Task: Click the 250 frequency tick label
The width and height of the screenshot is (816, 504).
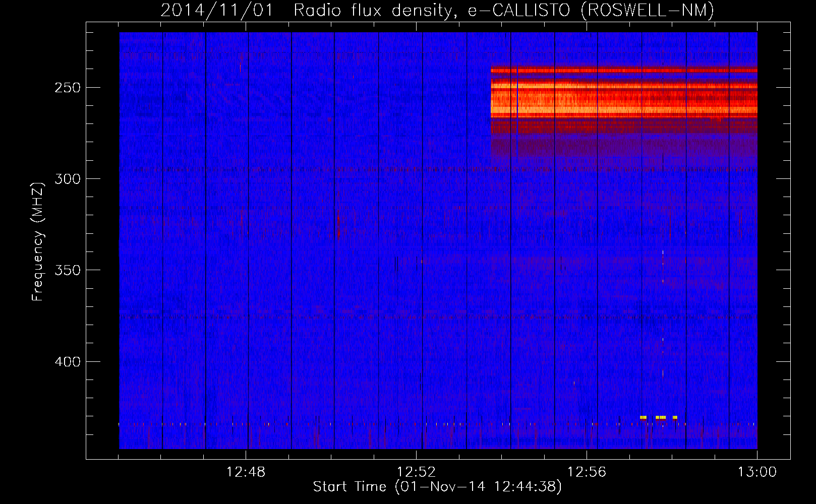Action: 68,88
